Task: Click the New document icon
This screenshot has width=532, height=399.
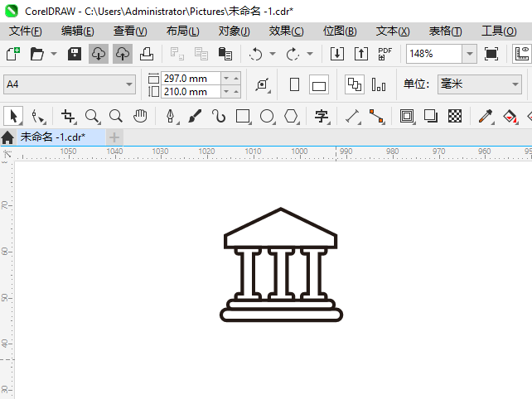Action: (13, 54)
